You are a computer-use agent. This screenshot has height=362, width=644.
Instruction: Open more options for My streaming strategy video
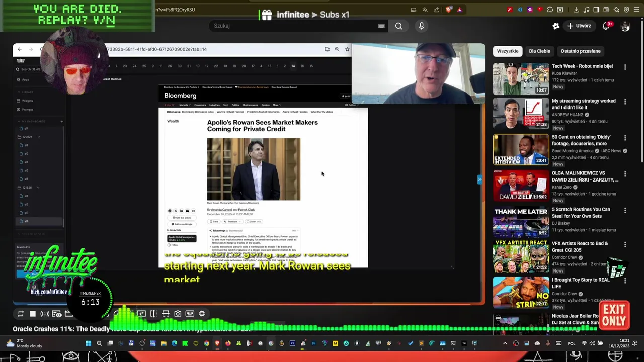[x=625, y=102]
